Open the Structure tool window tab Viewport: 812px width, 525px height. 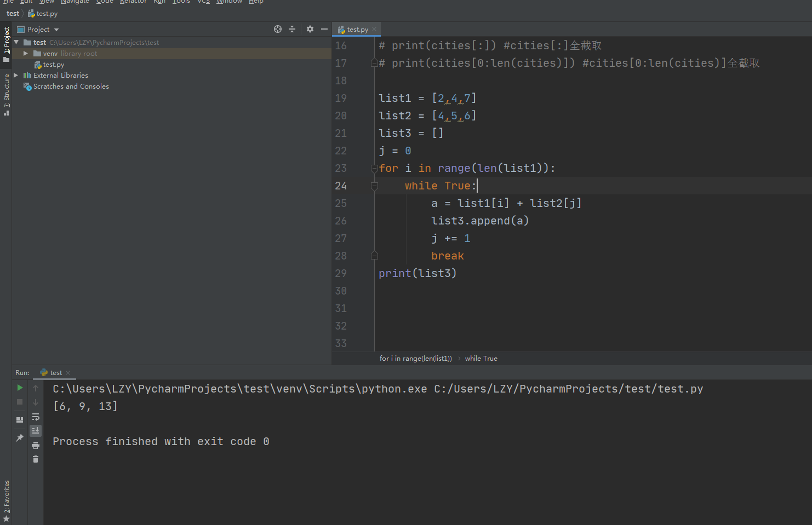[6, 94]
